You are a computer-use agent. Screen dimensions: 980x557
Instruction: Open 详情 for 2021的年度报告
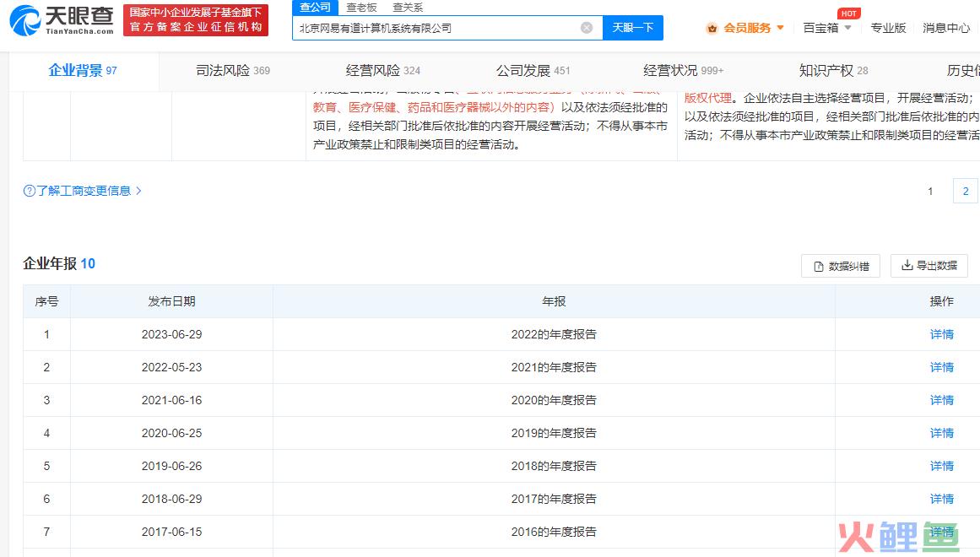coord(942,367)
